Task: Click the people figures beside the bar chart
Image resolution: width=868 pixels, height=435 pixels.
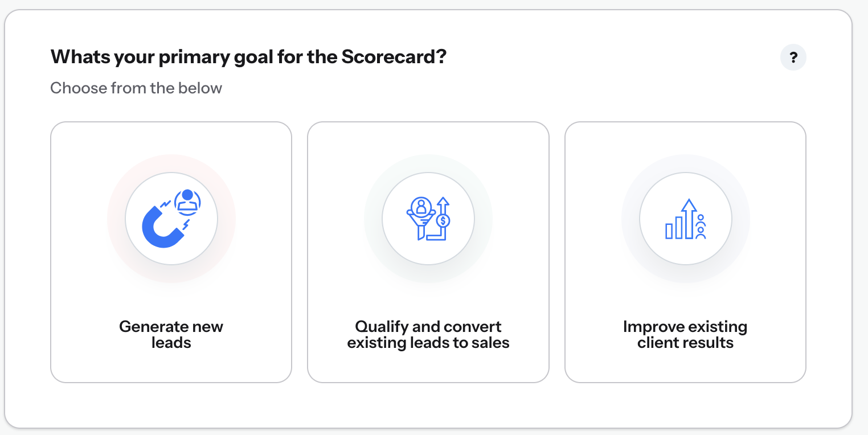Action: (x=701, y=226)
